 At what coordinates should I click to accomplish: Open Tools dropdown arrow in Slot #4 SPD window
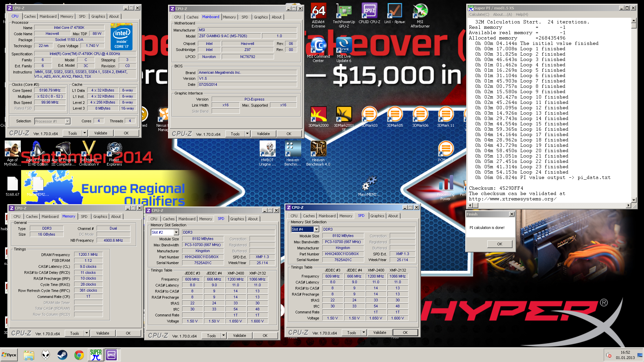coord(364,333)
